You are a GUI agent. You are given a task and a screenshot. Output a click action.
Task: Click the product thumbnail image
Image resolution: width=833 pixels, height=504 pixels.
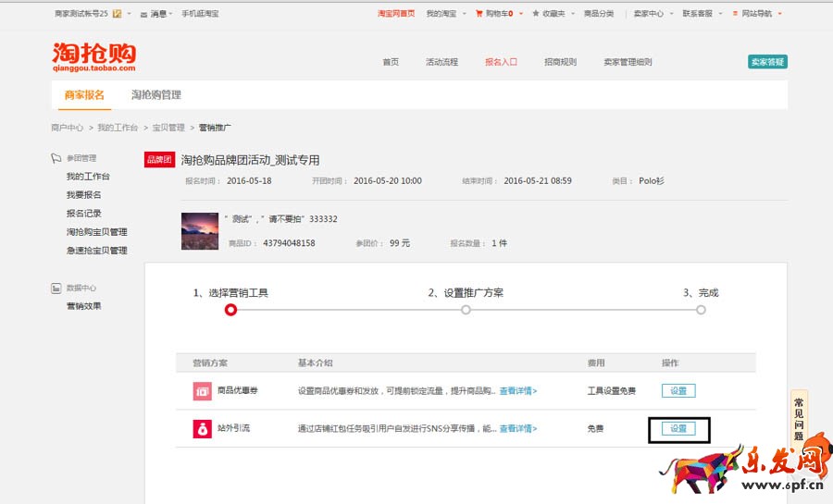(200, 230)
